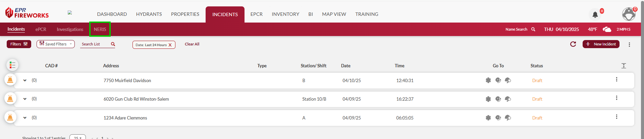Open puzzle-piece Go To icon for 1234 Adare
The width and height of the screenshot is (644, 139).
[x=488, y=118]
